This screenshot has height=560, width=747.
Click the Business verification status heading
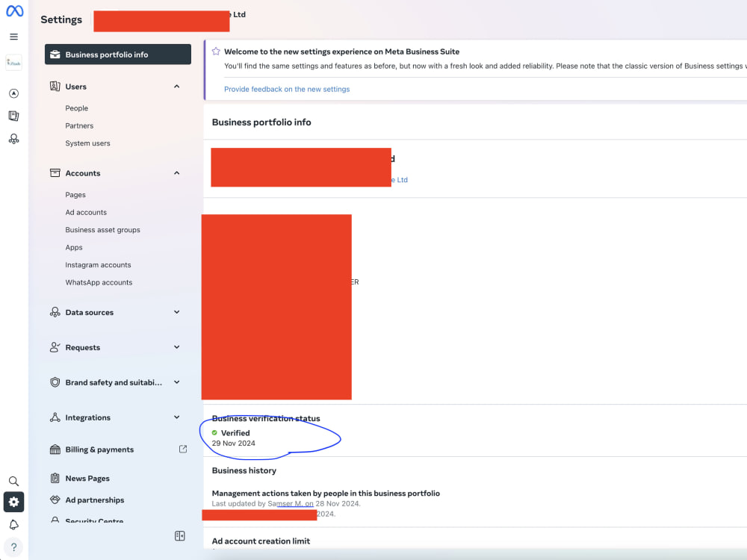coord(266,419)
